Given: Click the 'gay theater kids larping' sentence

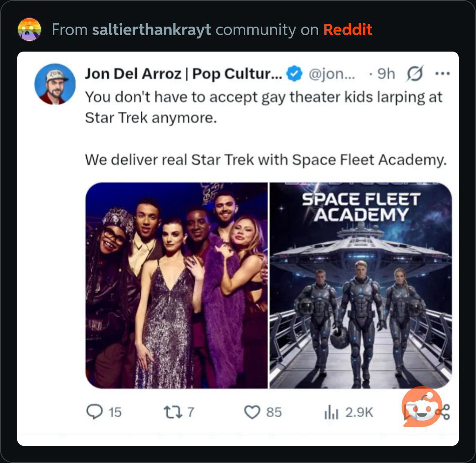Looking at the screenshot, I should pos(263,107).
